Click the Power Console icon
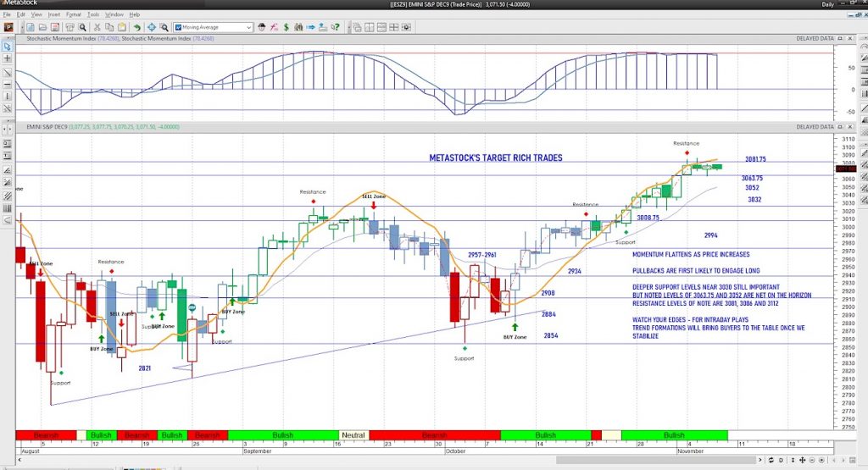This screenshot has width=868, height=470. coord(8,27)
